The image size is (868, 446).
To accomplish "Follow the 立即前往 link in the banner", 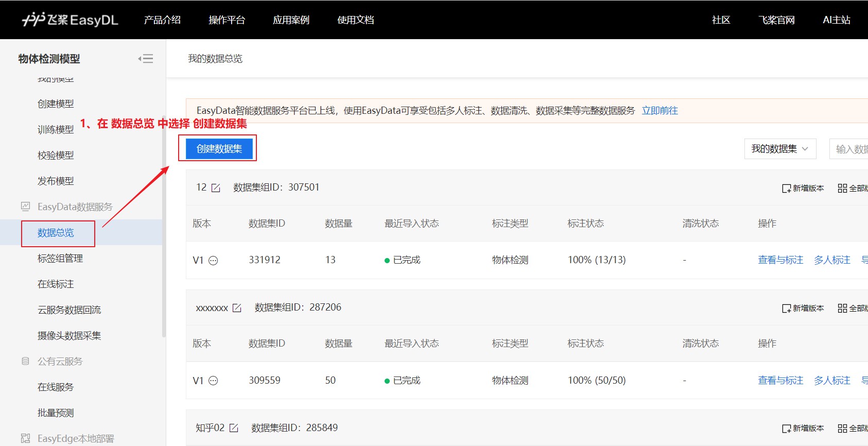I will pyautogui.click(x=659, y=111).
